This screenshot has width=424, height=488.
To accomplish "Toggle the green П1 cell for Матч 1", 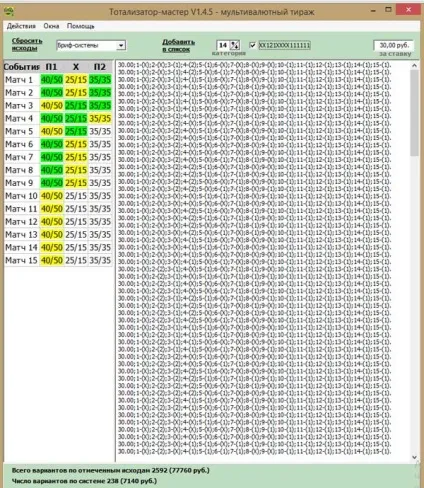I will coord(52,80).
